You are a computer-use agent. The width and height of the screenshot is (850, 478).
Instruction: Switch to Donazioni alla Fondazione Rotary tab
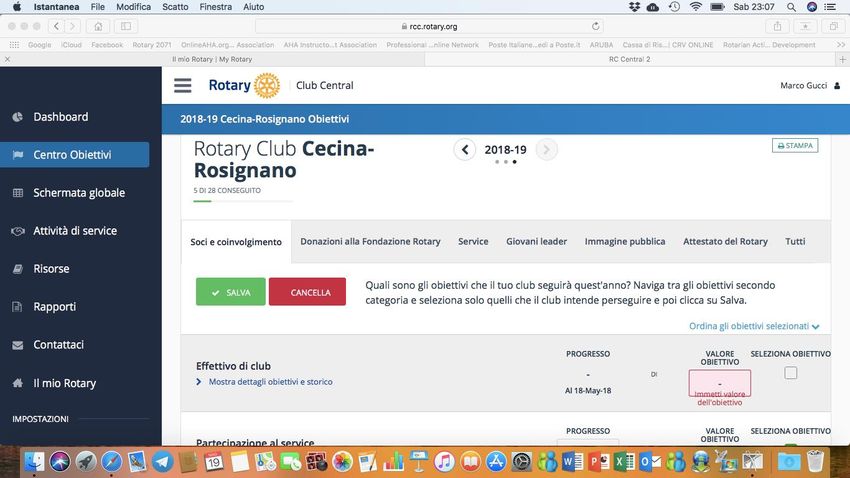370,242
